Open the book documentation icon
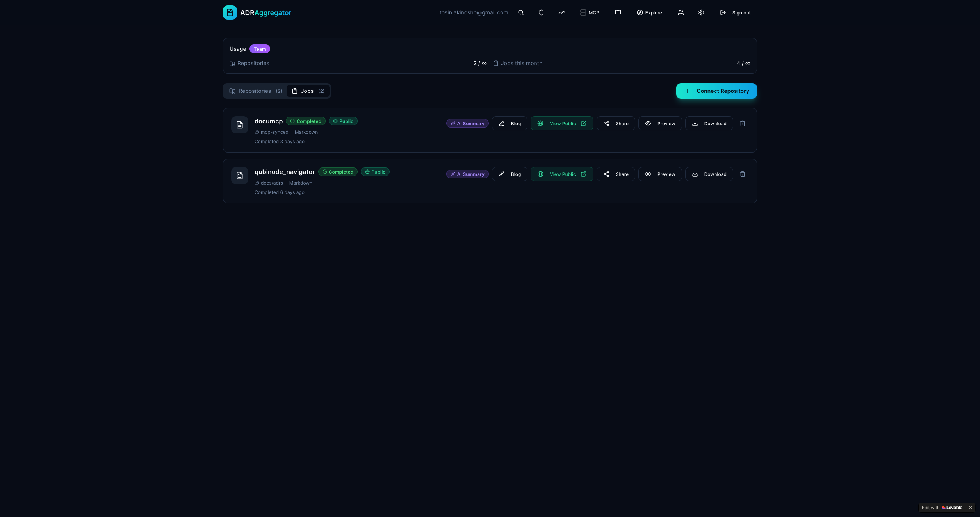This screenshot has height=517, width=980. click(x=618, y=12)
